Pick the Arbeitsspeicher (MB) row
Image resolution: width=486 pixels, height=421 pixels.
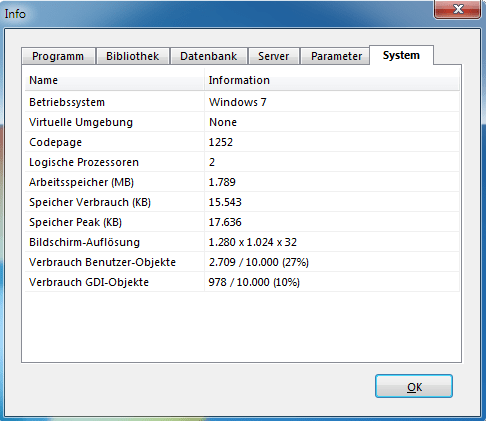coord(242,182)
